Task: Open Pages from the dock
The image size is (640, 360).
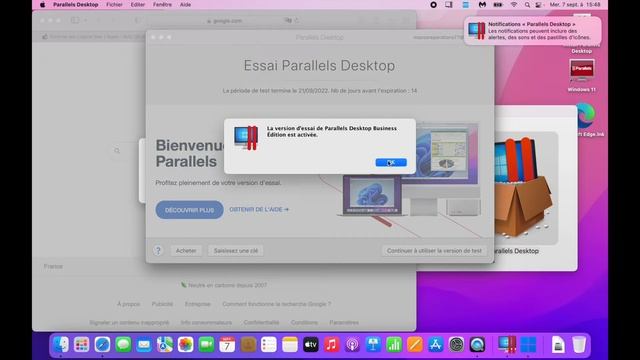Action: tap(415, 345)
